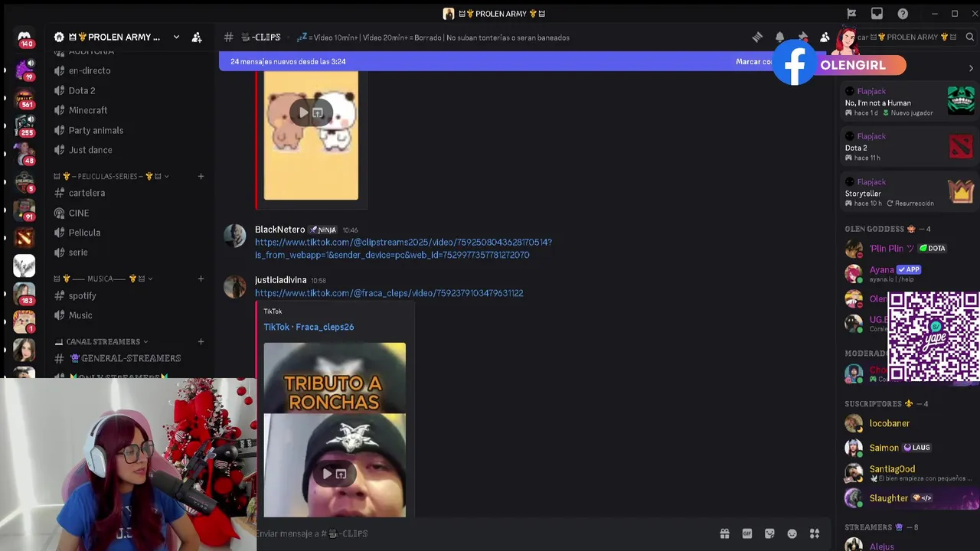
Task: Open TikTok · Fraca_cleps26 embed title
Action: [x=309, y=327]
